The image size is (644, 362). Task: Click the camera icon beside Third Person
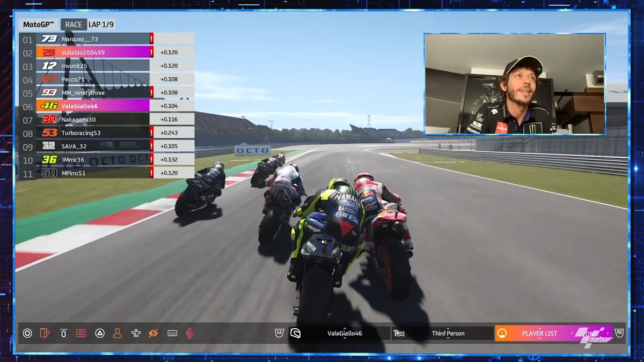click(399, 333)
